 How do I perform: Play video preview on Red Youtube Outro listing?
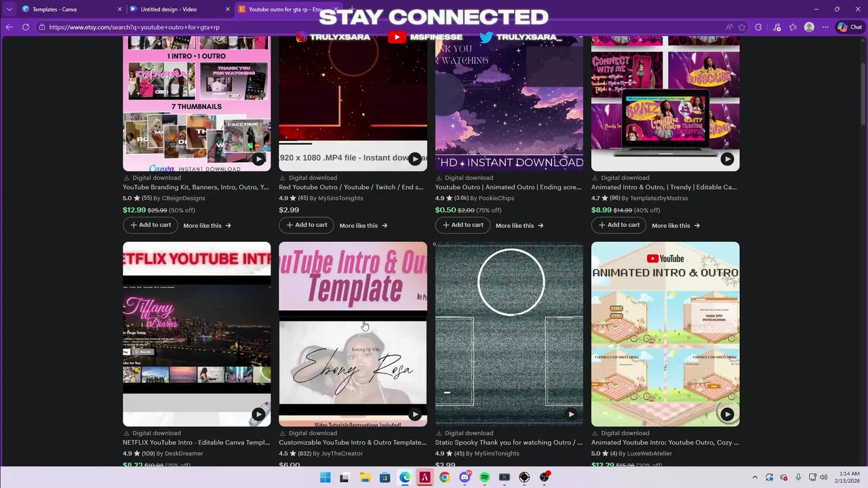tap(414, 159)
